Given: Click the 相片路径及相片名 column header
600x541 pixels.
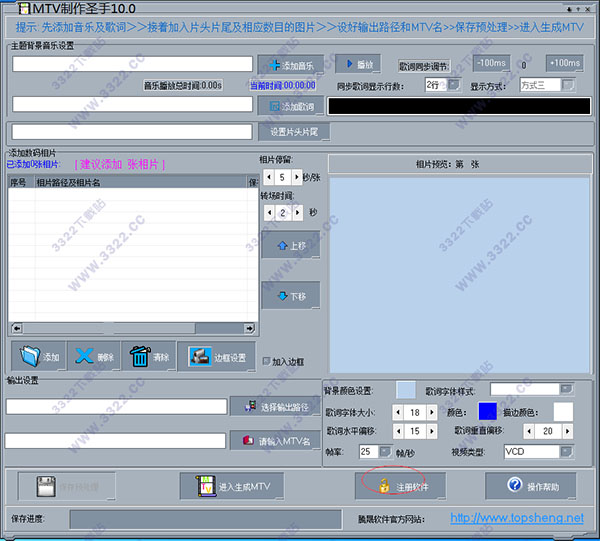Looking at the screenshot, I should (x=141, y=183).
